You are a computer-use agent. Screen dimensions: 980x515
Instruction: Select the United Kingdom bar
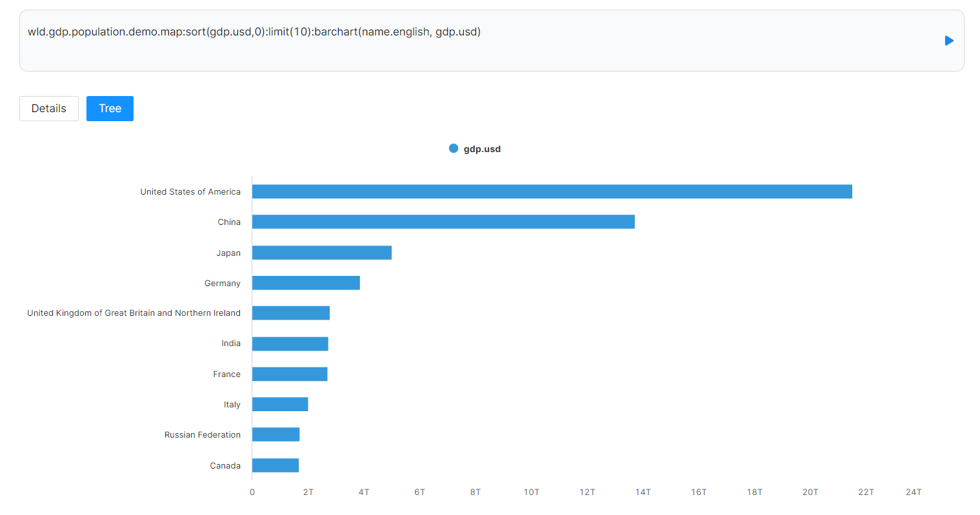click(291, 313)
